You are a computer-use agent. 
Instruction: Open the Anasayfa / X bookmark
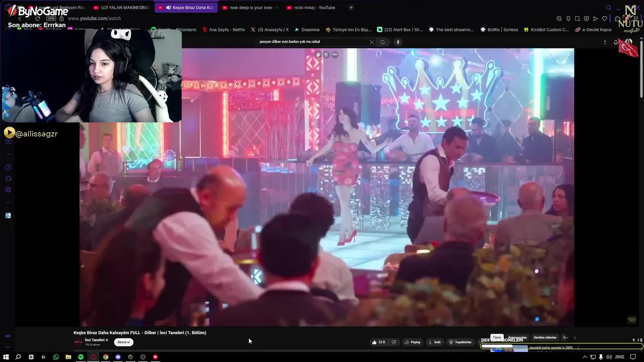[x=270, y=30]
